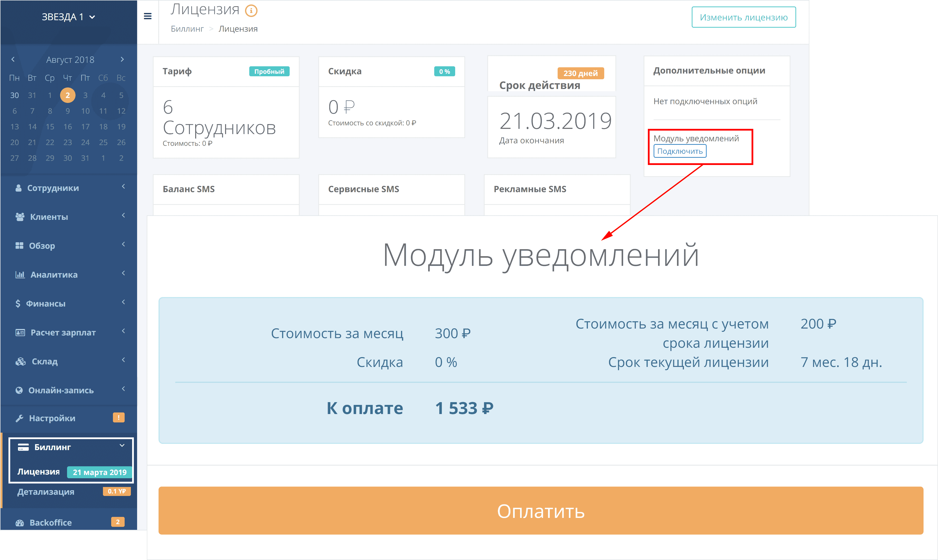This screenshot has width=938, height=560.
Task: Open the ЗВЕЗДА 1 branch dropdown
Action: (x=68, y=17)
